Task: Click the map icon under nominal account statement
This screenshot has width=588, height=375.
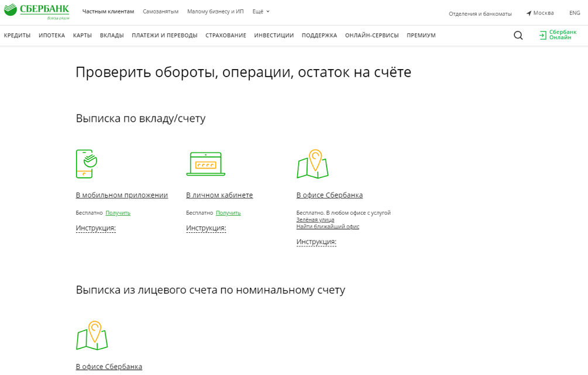Action: click(92, 336)
